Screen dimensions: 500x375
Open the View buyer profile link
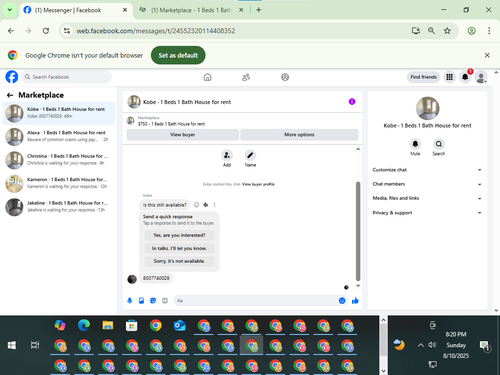(x=258, y=184)
